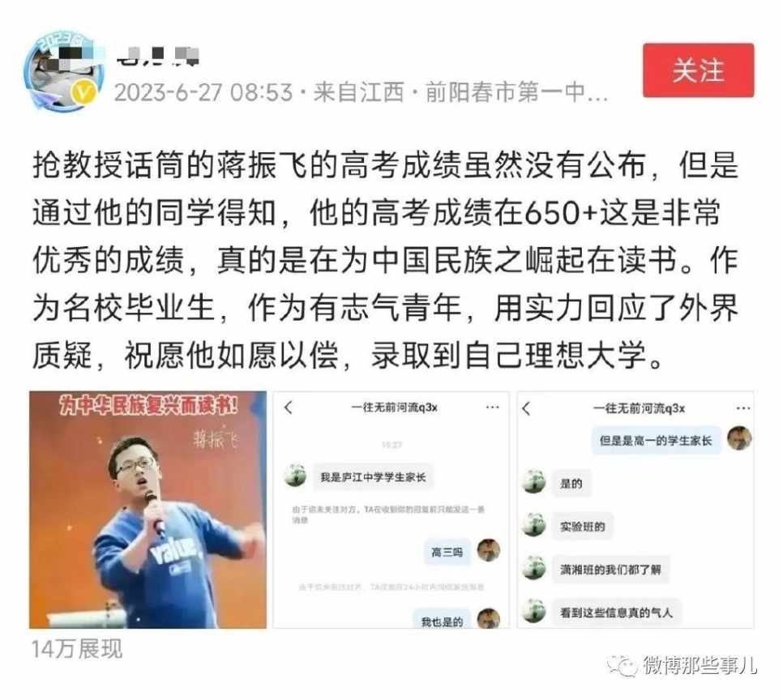
Task: Open the poster's profile avatar
Action: (64, 70)
